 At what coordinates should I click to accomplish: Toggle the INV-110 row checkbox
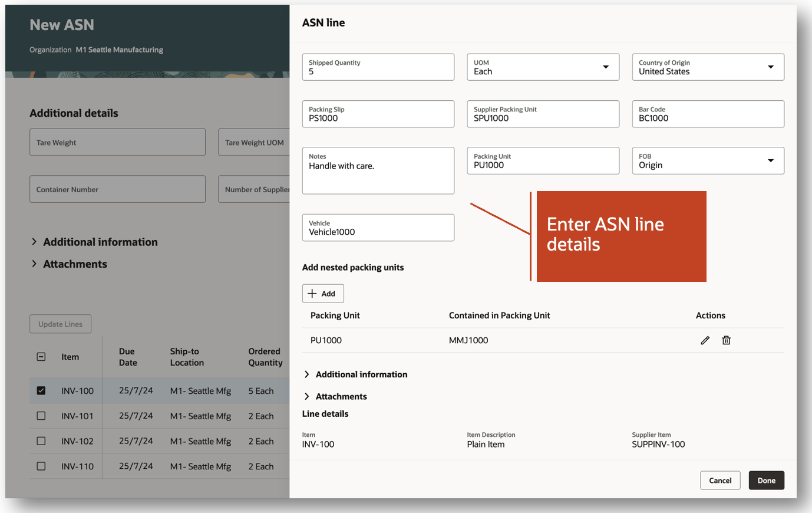click(41, 466)
